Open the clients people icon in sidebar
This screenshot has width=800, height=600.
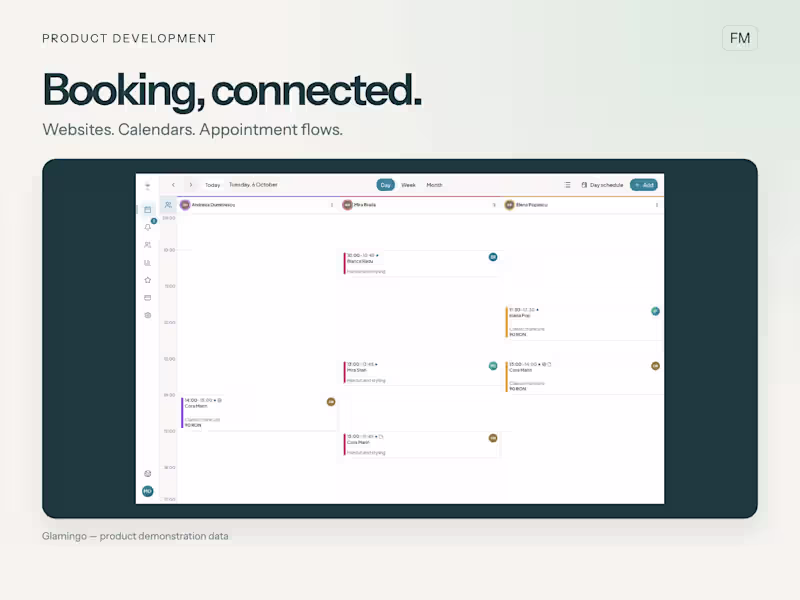[147, 245]
